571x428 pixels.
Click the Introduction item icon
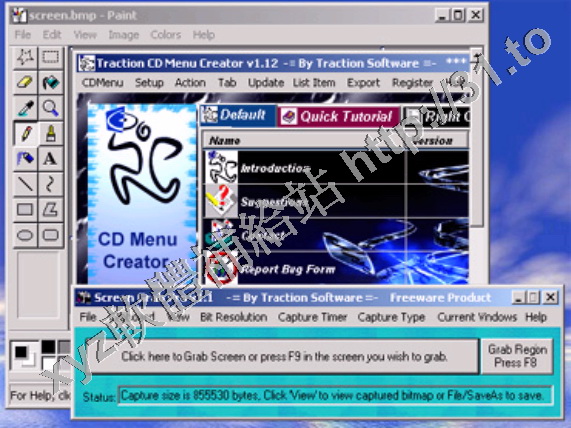221,167
